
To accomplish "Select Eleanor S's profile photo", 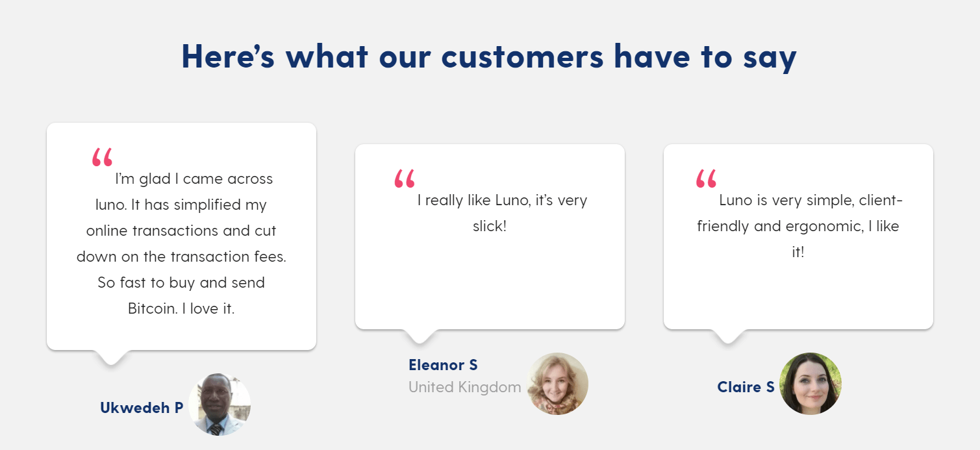I will [x=557, y=384].
